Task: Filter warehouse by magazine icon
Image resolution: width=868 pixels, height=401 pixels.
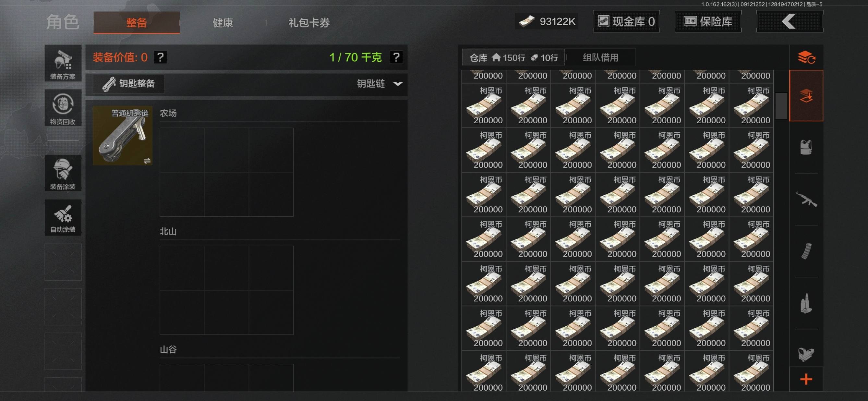Action: point(806,251)
